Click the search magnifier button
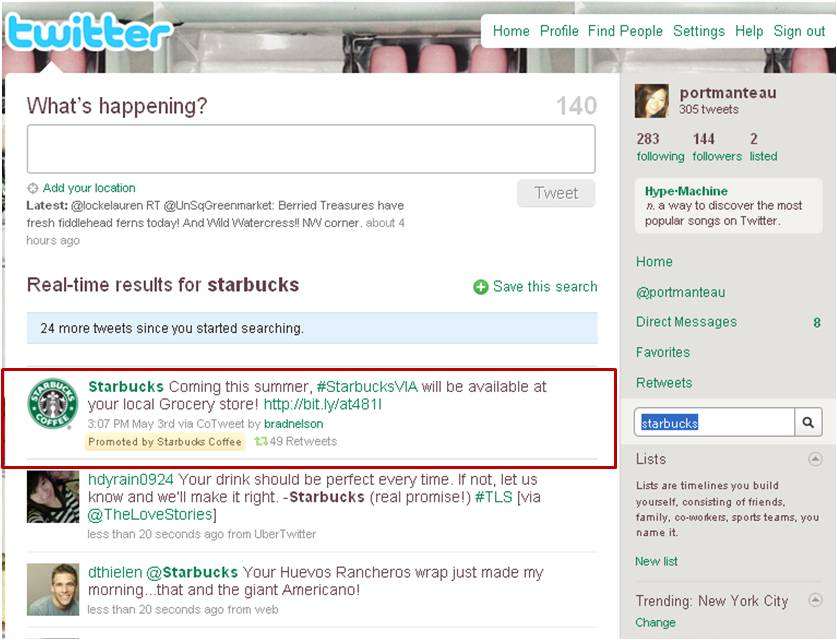 pos(808,423)
